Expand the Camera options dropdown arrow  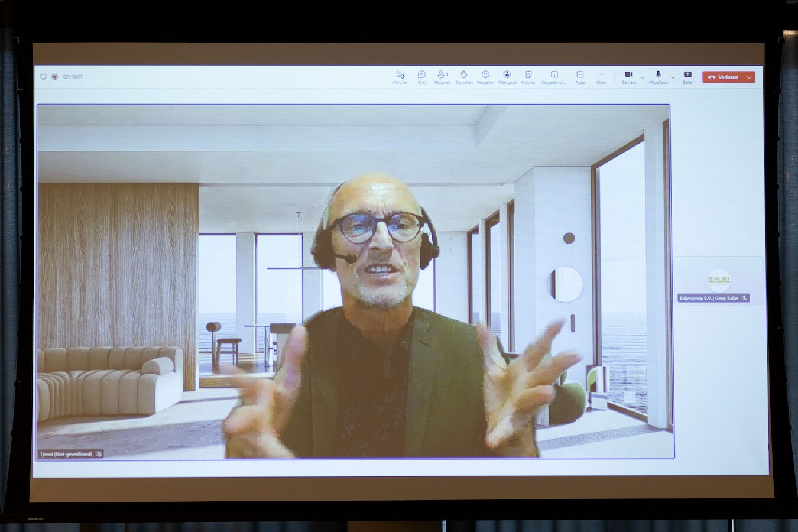[x=643, y=77]
